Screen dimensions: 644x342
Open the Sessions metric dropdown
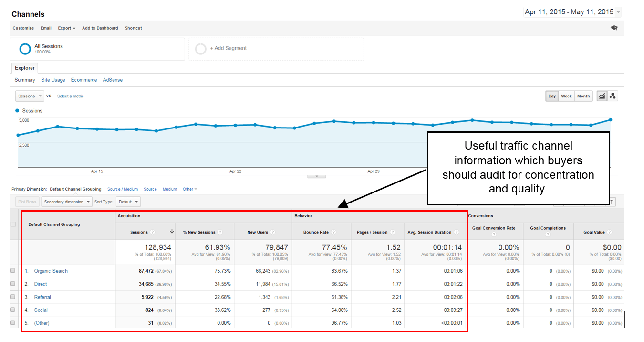point(30,96)
